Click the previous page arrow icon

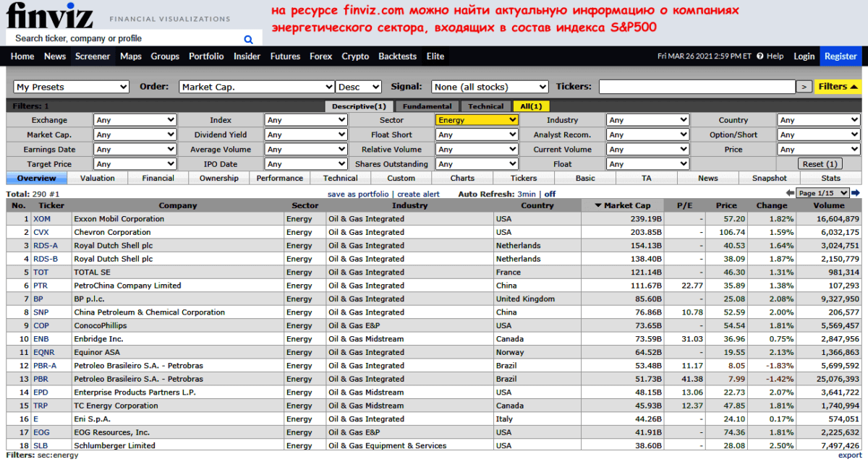[x=790, y=194]
